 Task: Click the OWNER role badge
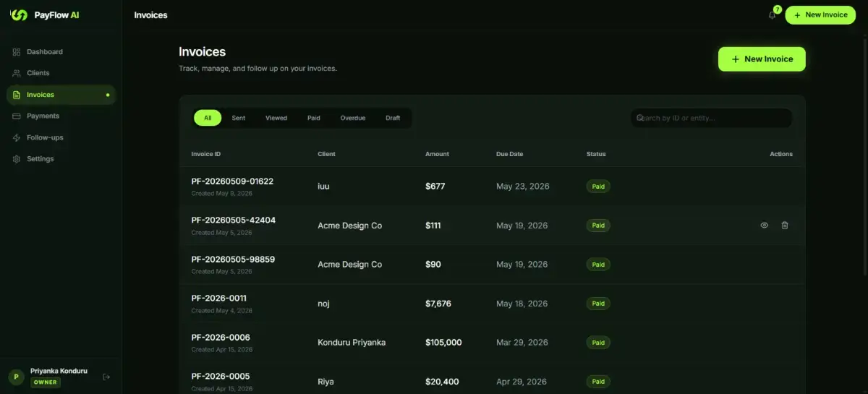(45, 382)
